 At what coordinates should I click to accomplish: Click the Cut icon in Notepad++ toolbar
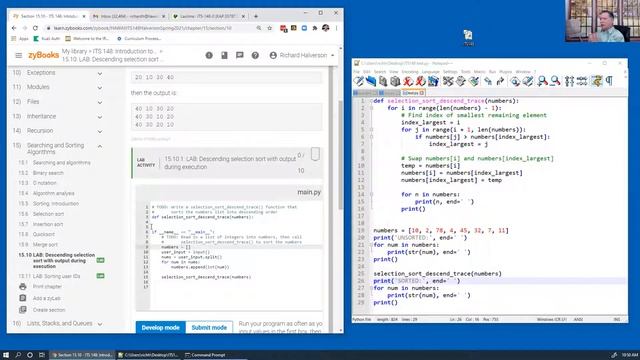(448, 81)
